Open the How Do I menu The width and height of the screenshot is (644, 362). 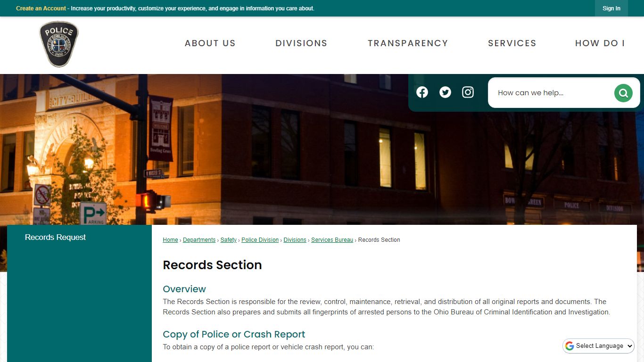click(600, 43)
